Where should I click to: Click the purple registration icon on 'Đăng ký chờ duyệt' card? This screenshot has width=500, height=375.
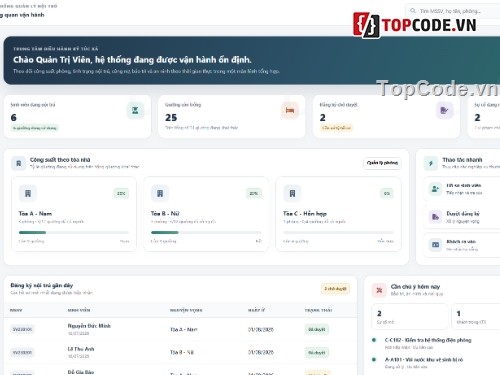(444, 110)
